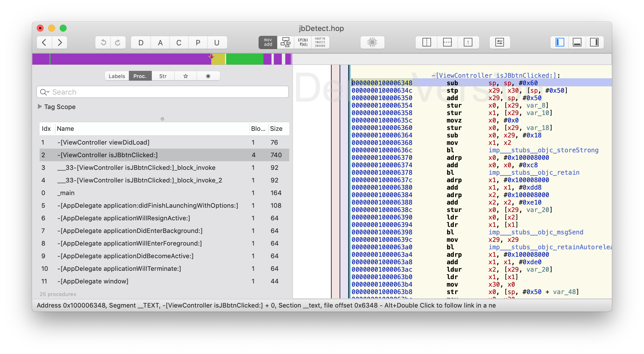Sort procedures by Blo... column
This screenshot has height=354, width=644.
click(x=258, y=129)
